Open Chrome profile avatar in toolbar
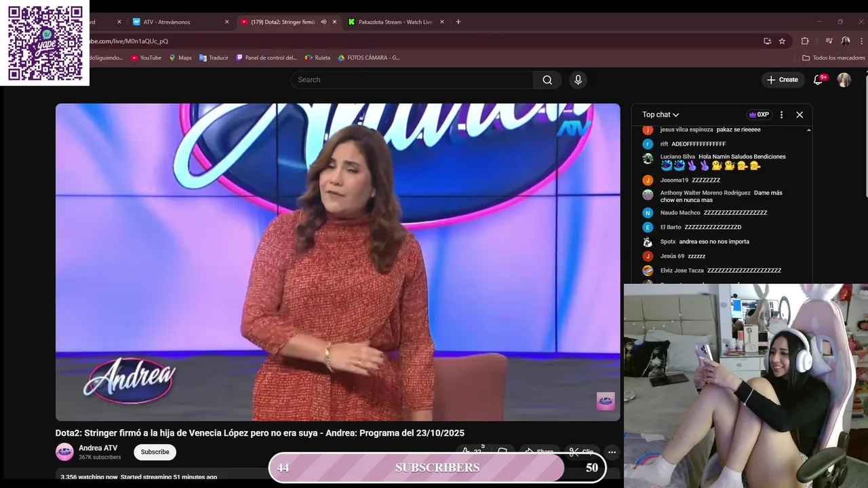Screen dimensions: 868x488 846,41
